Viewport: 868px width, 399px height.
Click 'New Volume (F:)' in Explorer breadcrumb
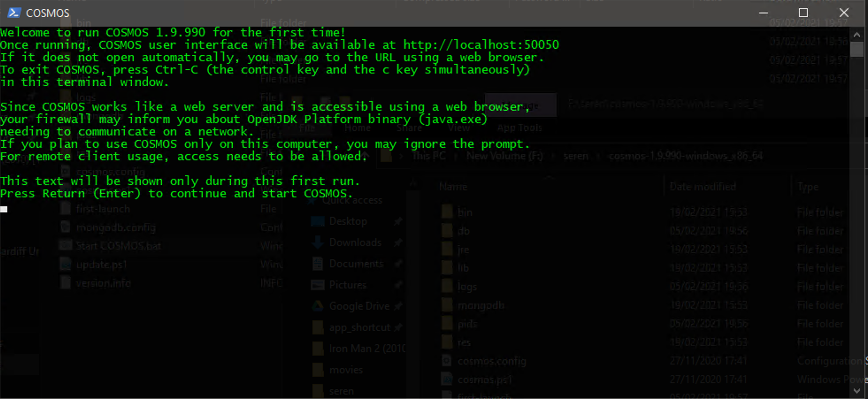click(x=504, y=156)
